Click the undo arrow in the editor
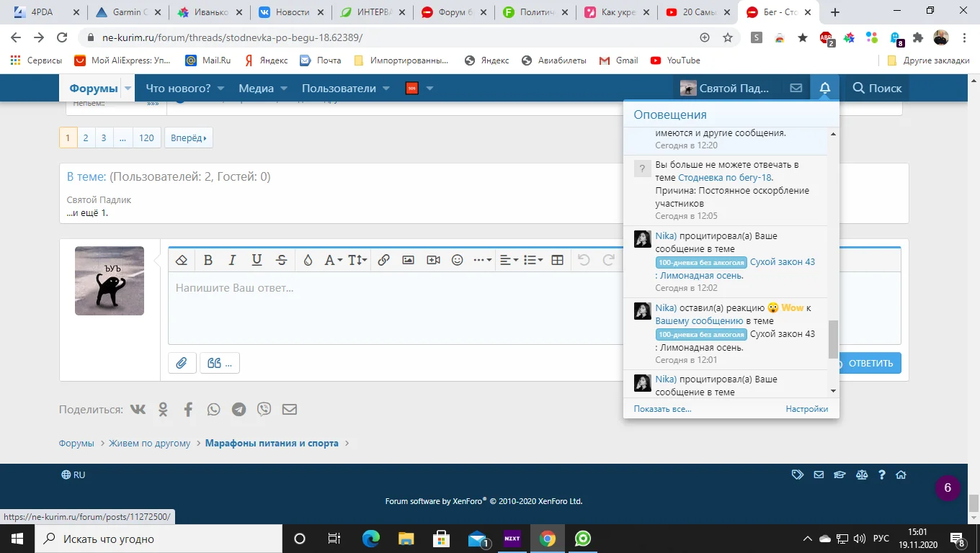980x553 pixels. [584, 260]
